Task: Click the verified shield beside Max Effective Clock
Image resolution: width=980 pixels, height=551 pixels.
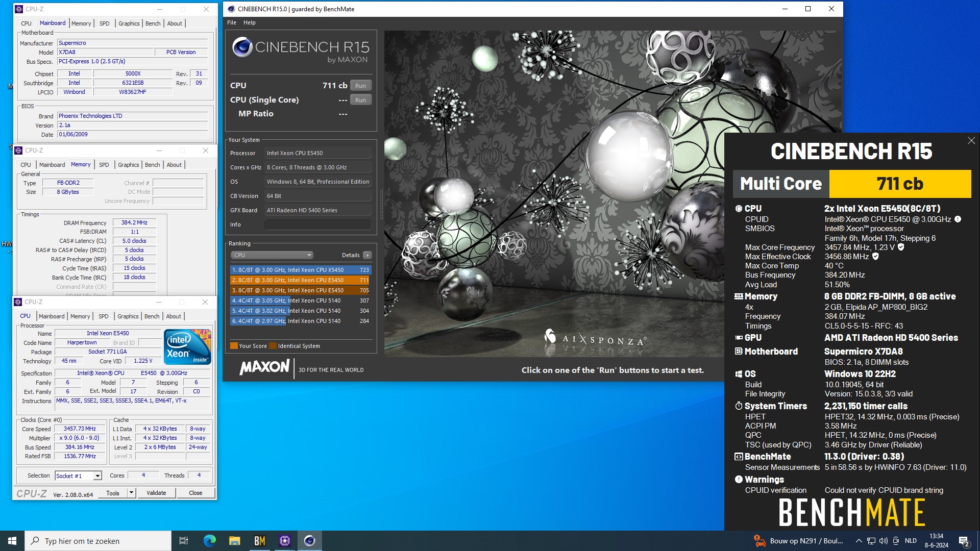Action: click(875, 257)
